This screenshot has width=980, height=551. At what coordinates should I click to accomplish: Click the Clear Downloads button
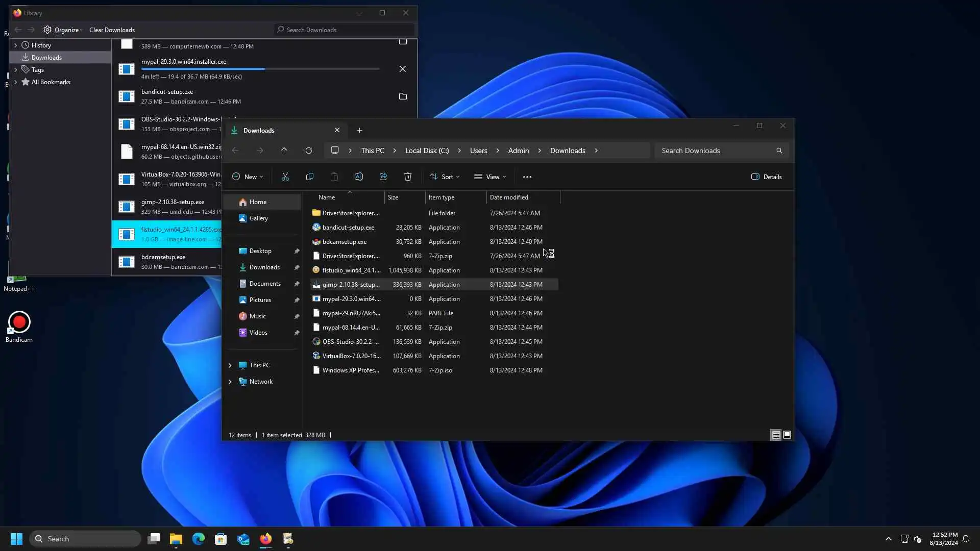coord(112,30)
